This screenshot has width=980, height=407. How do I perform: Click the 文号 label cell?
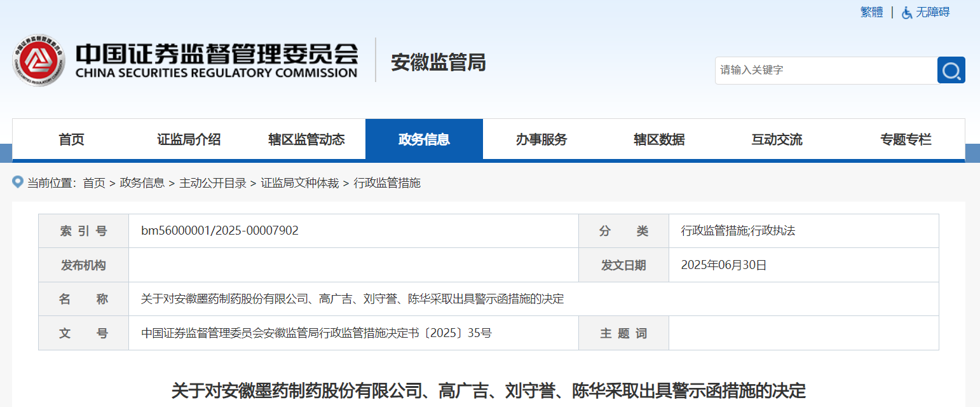click(x=84, y=333)
